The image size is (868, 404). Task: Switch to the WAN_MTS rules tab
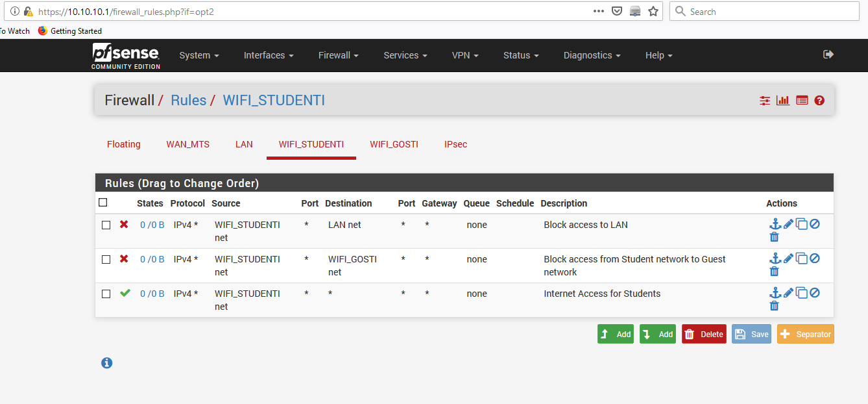point(188,144)
